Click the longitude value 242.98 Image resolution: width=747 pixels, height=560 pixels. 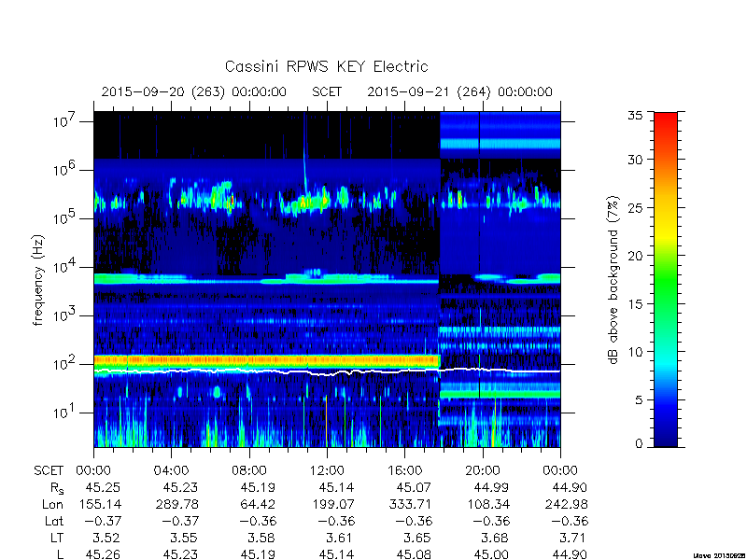tap(565, 504)
